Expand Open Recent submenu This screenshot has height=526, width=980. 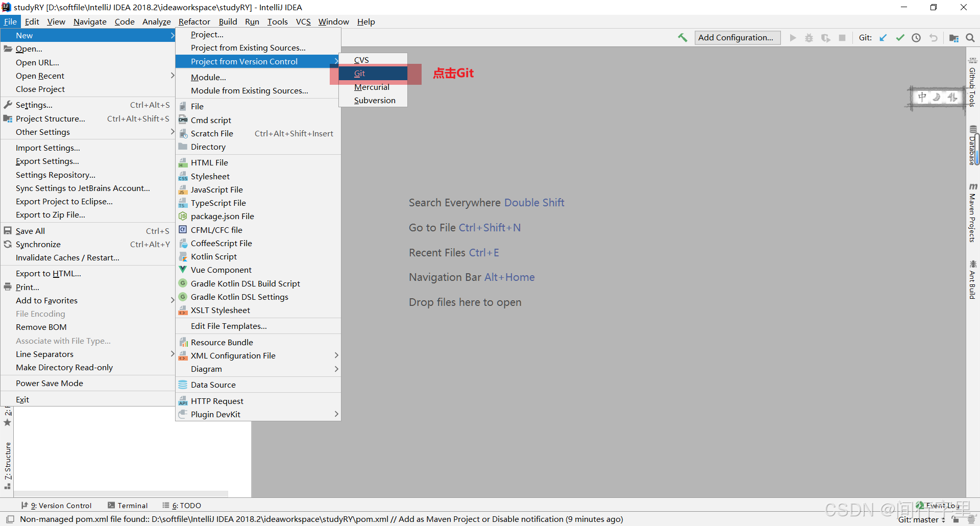click(88, 76)
